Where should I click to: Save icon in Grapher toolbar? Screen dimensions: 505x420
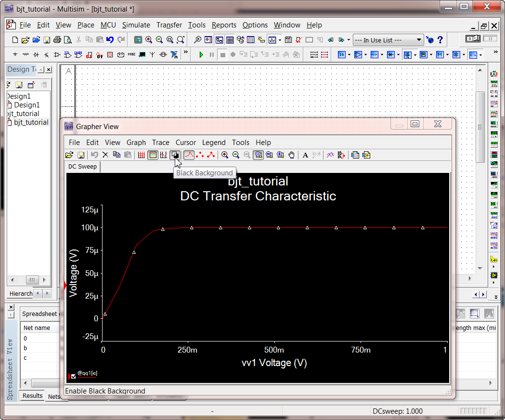81,155
